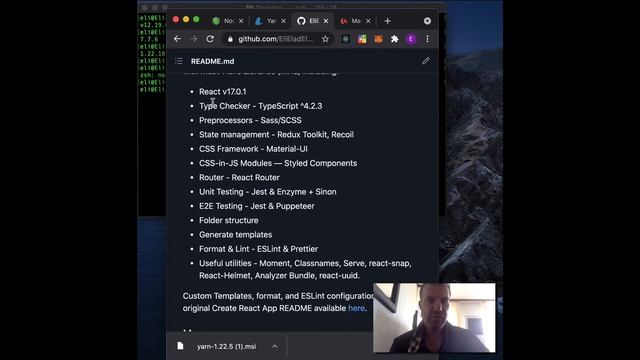
Task: Click 'React v17.0.1' list item
Action: tap(222, 92)
